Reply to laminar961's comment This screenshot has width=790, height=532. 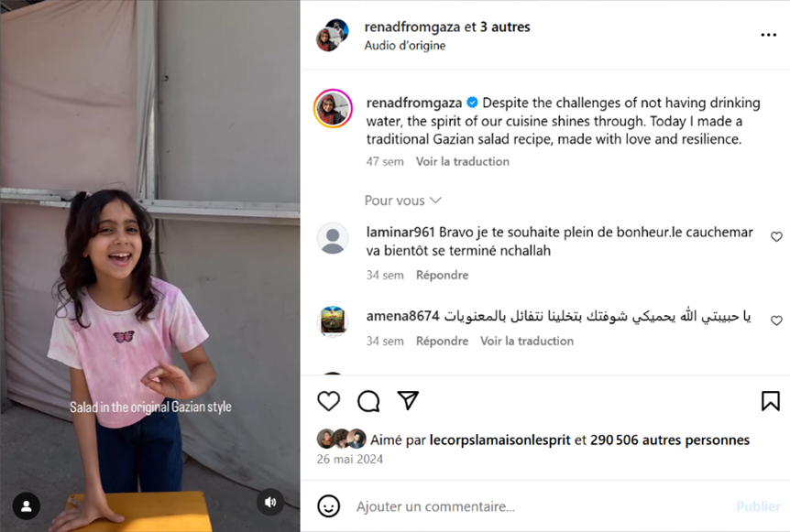point(442,275)
